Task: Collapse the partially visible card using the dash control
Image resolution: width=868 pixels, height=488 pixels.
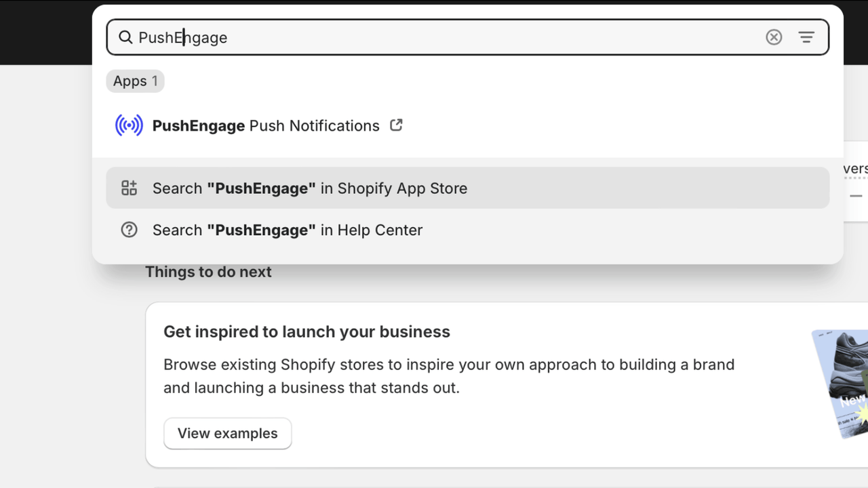Action: (856, 195)
